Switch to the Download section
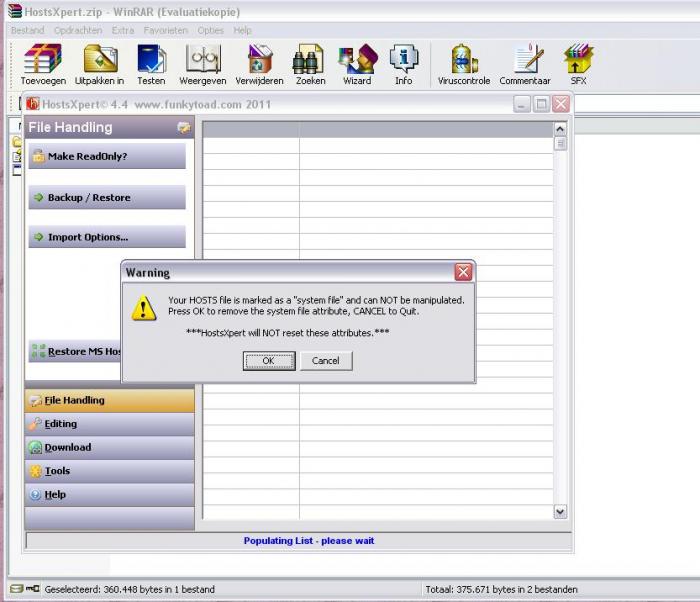Screen dimensions: 700x602 click(110, 447)
